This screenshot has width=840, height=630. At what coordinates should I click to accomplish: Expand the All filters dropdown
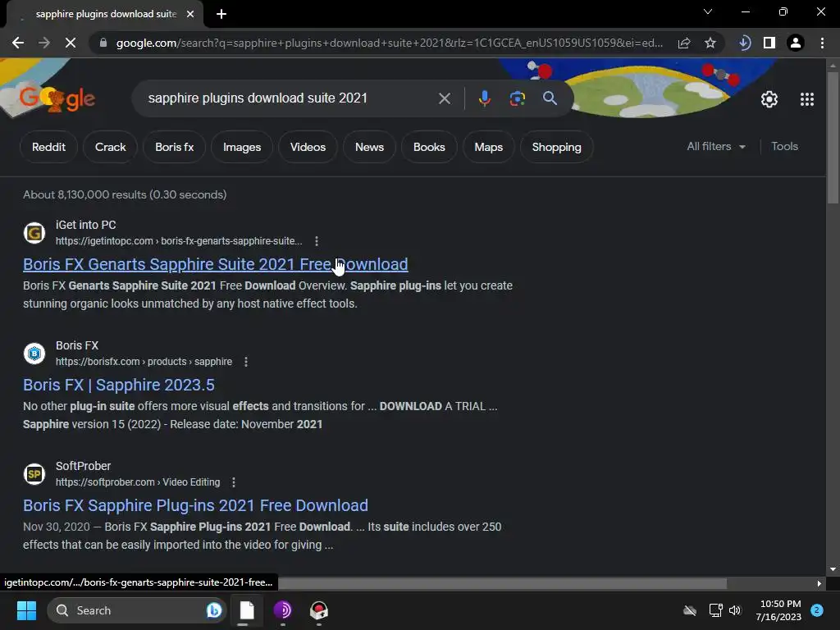715,146
